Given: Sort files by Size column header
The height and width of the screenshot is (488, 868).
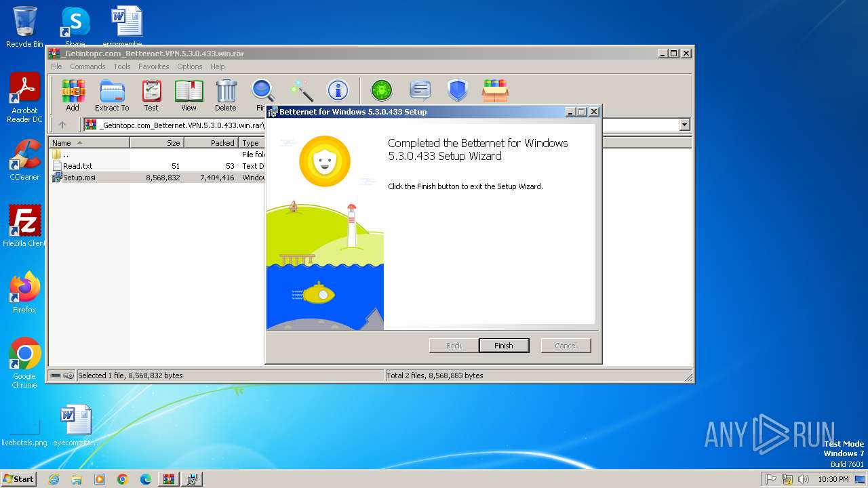Looking at the screenshot, I should point(157,143).
